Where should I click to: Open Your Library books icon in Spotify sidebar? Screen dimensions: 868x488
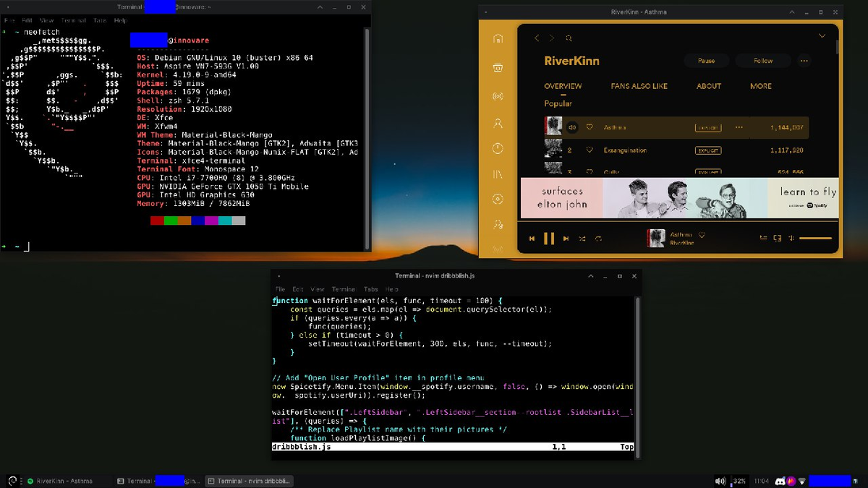(x=498, y=174)
